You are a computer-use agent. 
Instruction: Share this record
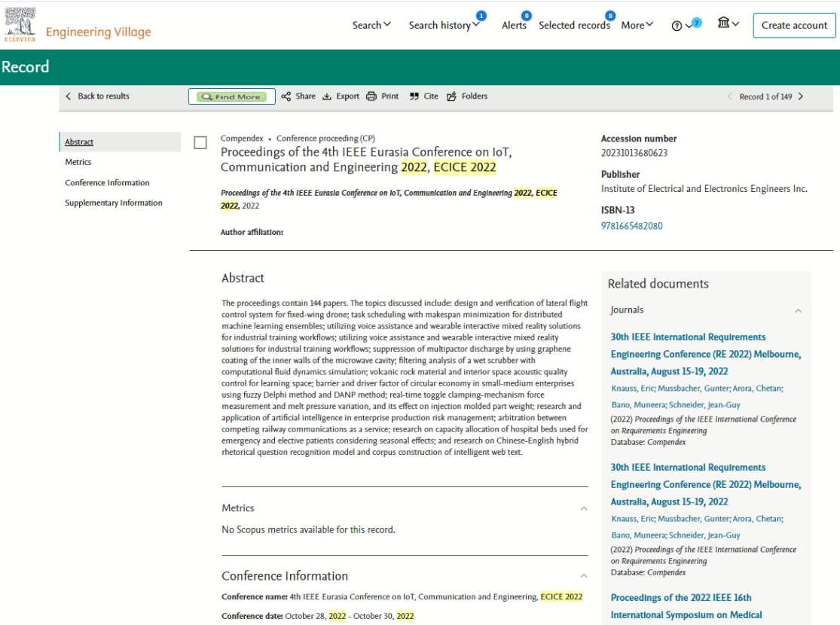[299, 96]
